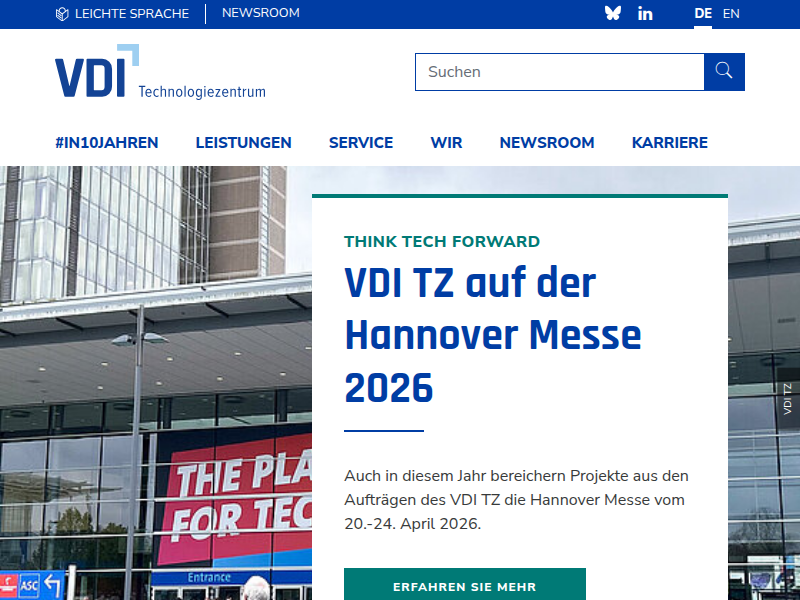Click the vertical VDI TZ image credit
The image size is (800, 600).
click(787, 399)
